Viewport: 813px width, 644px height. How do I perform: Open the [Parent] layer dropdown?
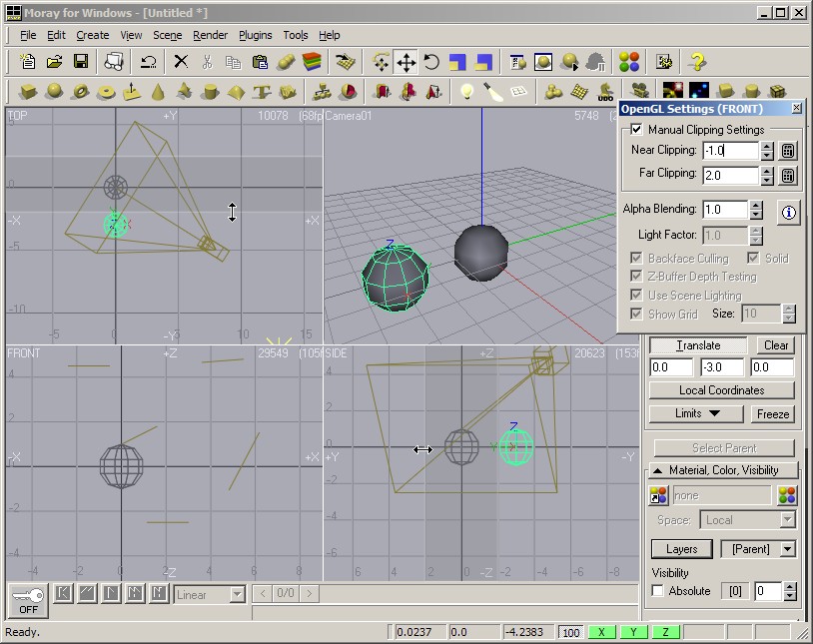pos(757,548)
